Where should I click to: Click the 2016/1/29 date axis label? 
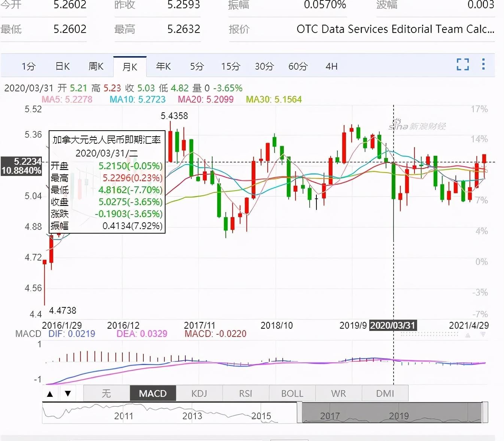62,325
